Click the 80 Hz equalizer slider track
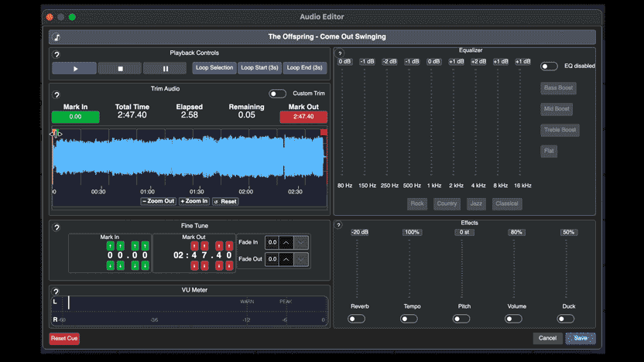Viewport: 644px width, 362px height. (x=342, y=122)
